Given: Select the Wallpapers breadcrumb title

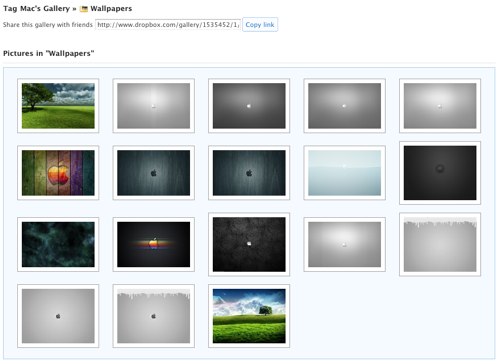Looking at the screenshot, I should pos(111,9).
